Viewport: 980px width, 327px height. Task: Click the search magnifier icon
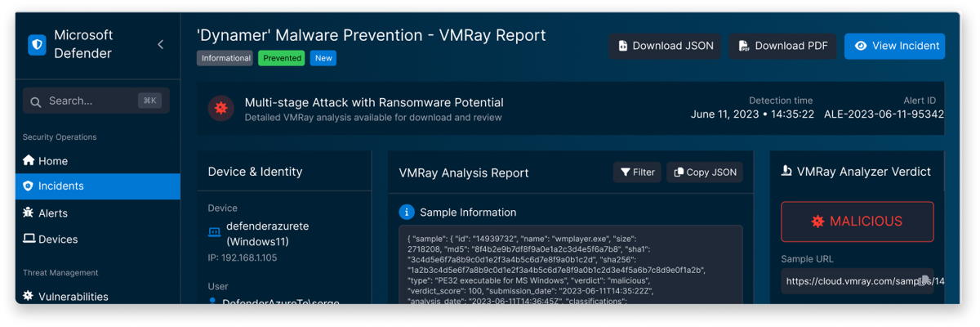(36, 101)
